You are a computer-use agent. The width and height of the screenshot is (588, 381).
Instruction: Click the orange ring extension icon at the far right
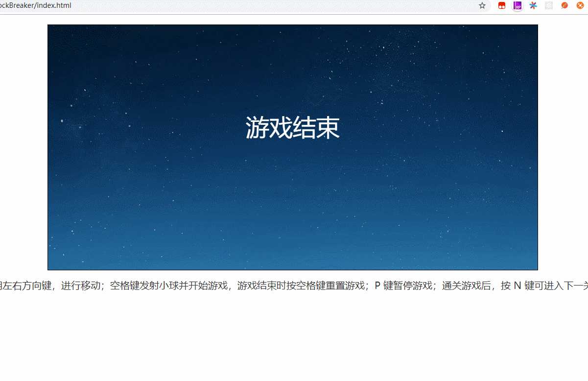click(x=580, y=6)
